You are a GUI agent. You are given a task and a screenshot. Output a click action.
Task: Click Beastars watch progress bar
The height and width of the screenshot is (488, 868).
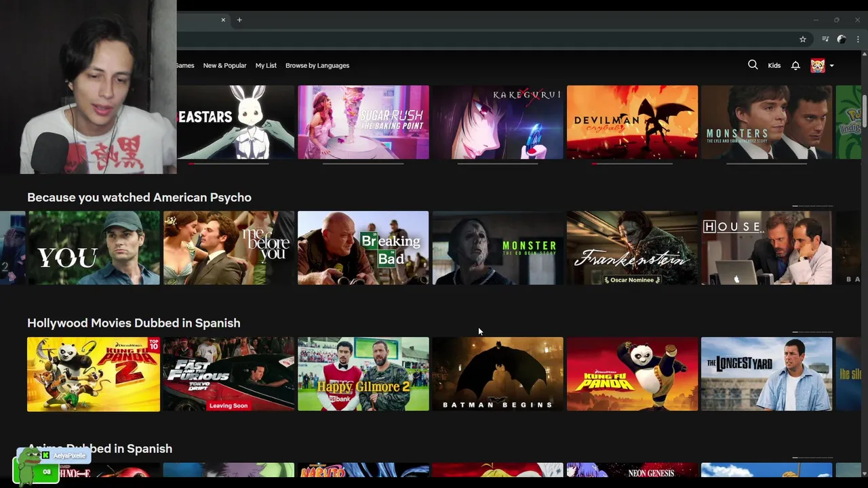pos(229,163)
